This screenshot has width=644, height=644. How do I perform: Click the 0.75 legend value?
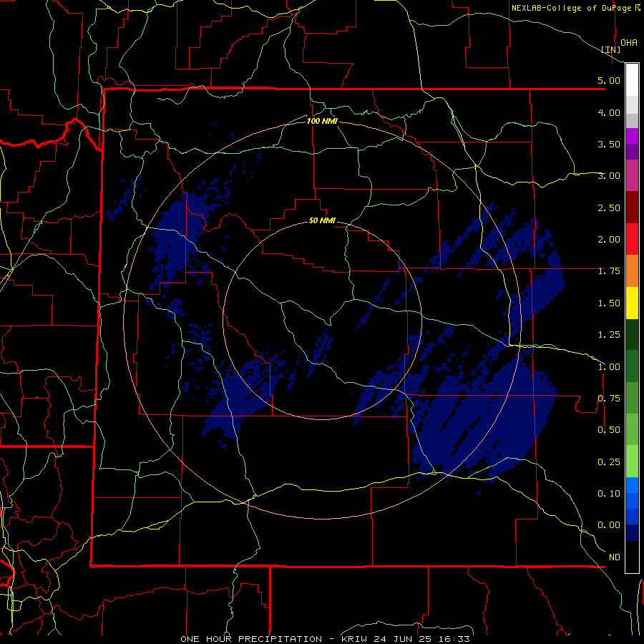609,399
